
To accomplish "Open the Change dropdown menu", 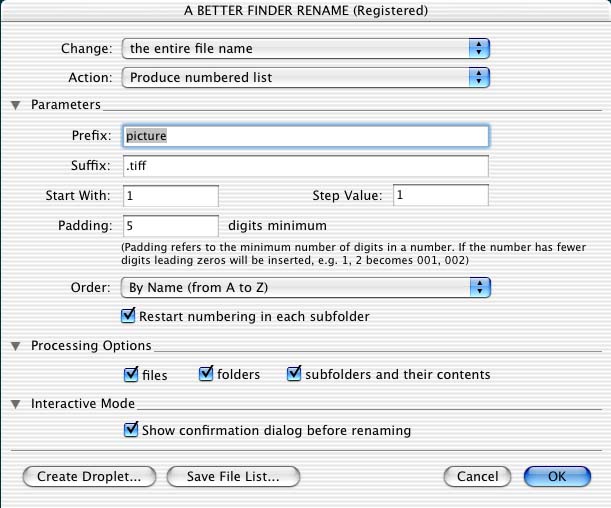I will click(x=306, y=49).
